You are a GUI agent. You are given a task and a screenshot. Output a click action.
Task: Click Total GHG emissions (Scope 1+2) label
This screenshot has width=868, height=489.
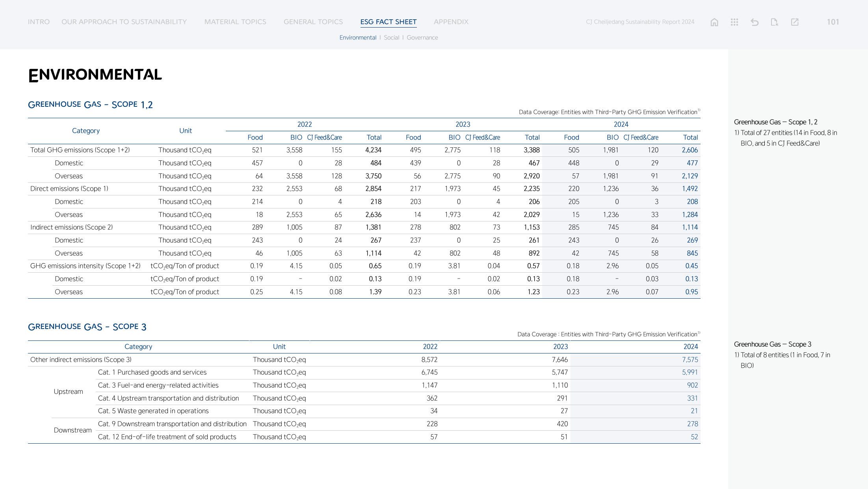point(80,150)
